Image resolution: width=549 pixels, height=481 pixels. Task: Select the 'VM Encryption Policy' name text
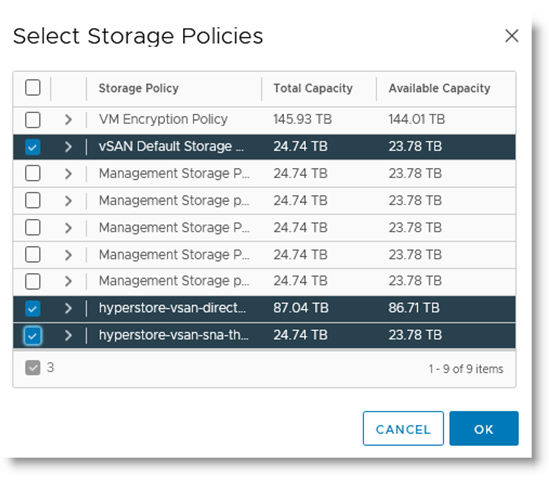point(163,119)
